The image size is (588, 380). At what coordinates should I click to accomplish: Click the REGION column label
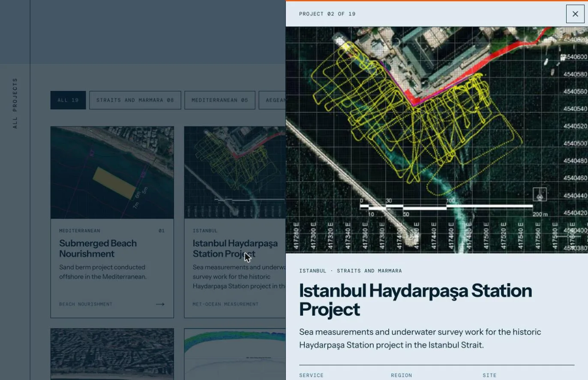click(x=401, y=375)
